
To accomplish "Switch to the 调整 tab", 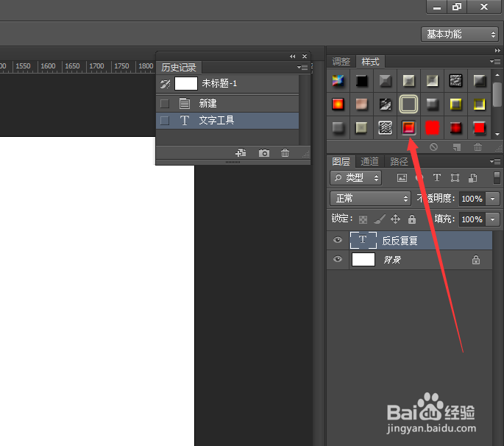I will pos(341,61).
